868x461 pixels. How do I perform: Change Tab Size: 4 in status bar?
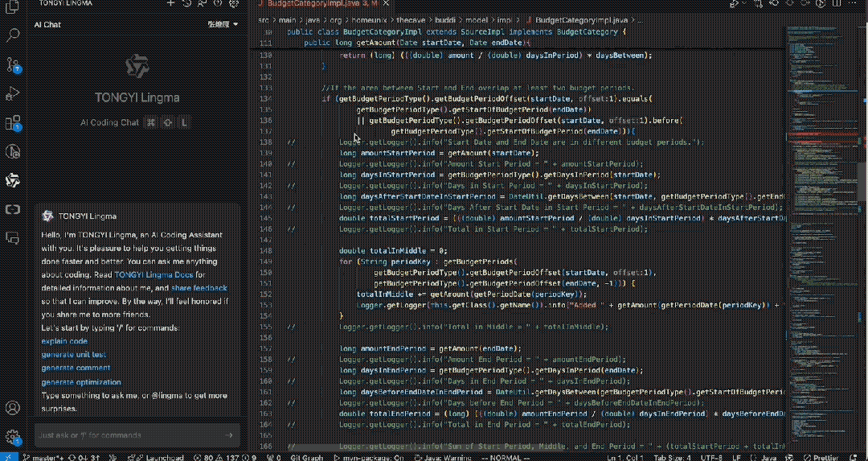pyautogui.click(x=672, y=458)
